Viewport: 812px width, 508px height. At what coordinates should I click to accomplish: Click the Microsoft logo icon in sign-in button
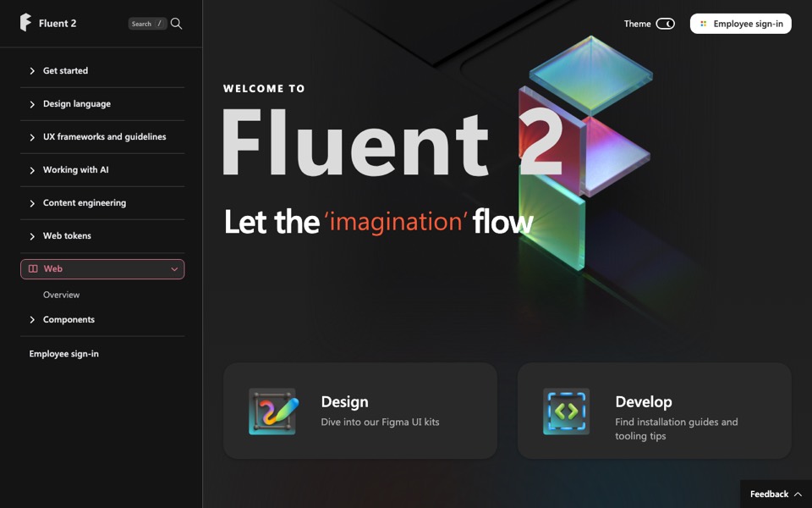[x=703, y=24]
